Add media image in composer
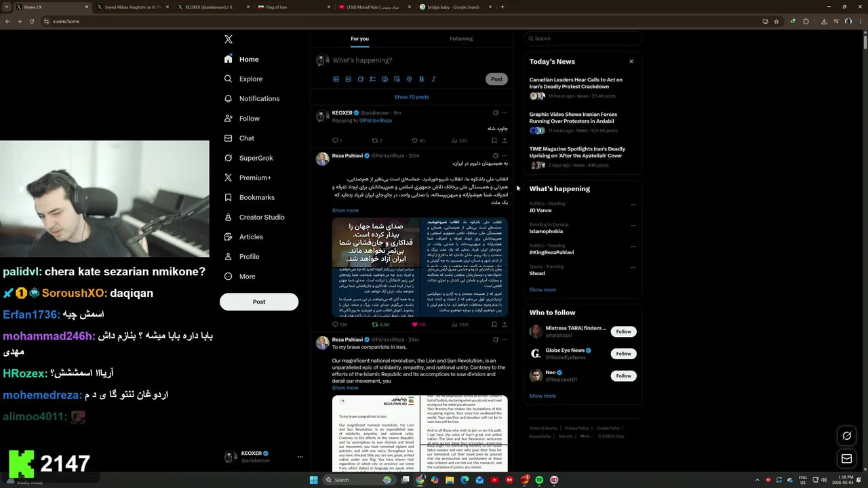The height and width of the screenshot is (488, 868). [x=336, y=79]
